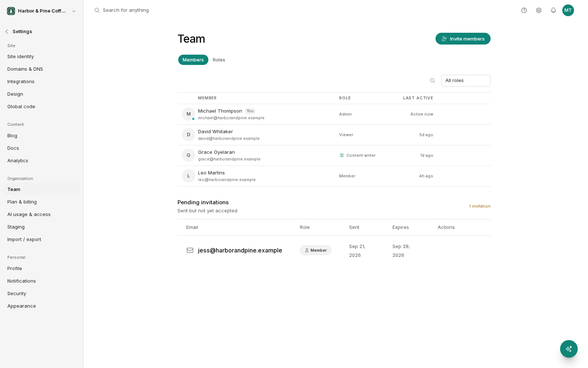Screen dimensions: 588x368
Task: Open Domains & DNS settings
Action: [x=42, y=69]
